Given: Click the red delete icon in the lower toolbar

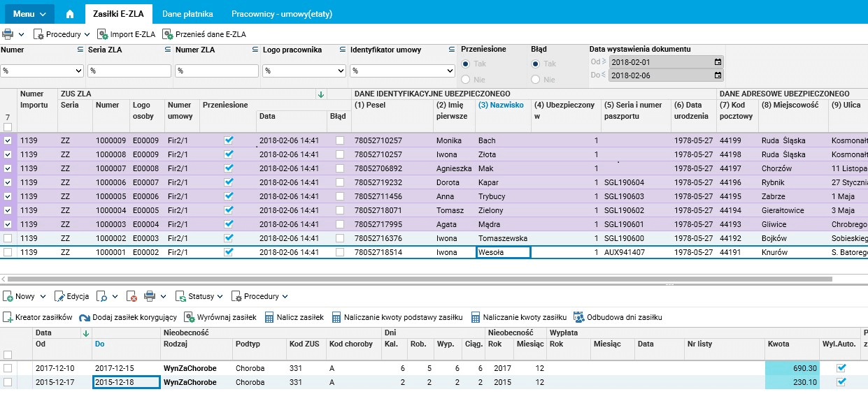Looking at the screenshot, I should pos(131,296).
